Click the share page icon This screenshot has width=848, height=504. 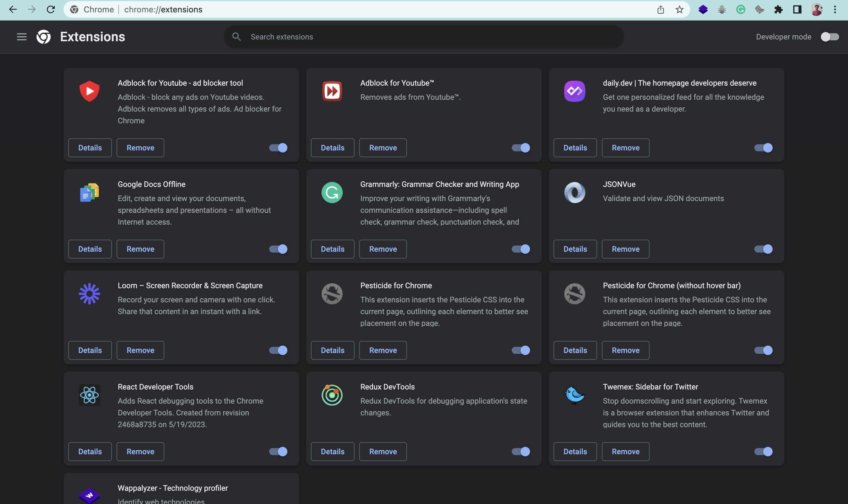point(660,9)
